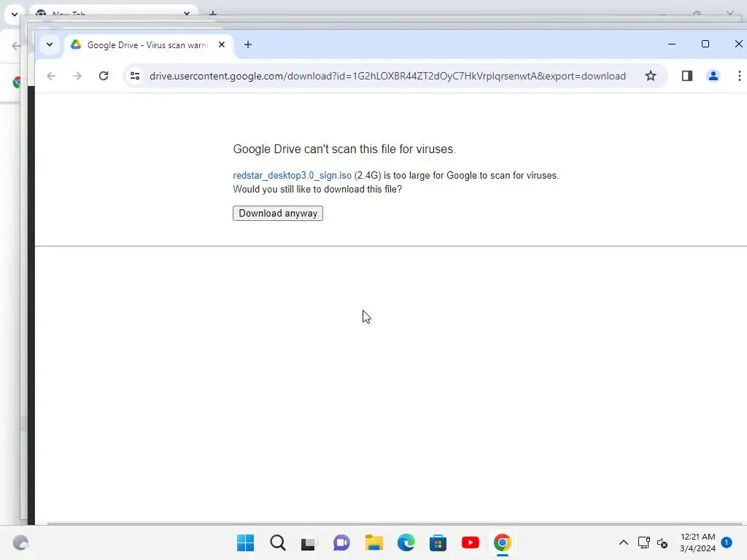Image resolution: width=747 pixels, height=560 pixels.
Task: Launch the Chat app from taskbar
Action: (x=341, y=542)
